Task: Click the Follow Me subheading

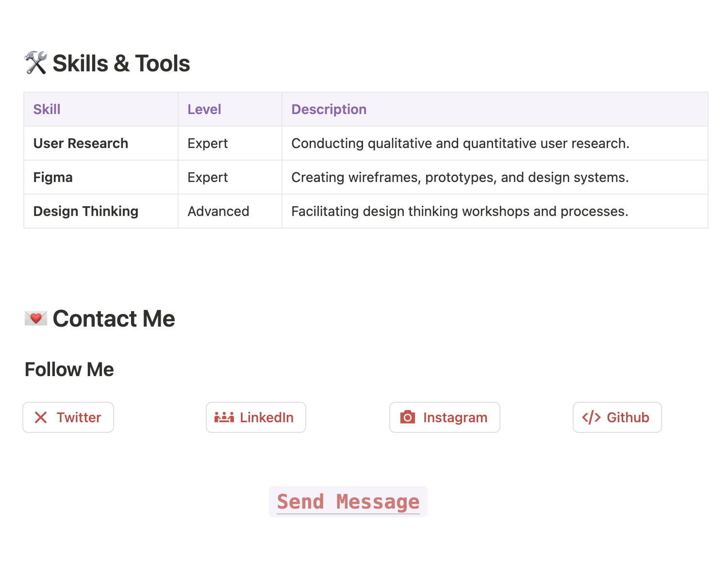Action: coord(69,370)
